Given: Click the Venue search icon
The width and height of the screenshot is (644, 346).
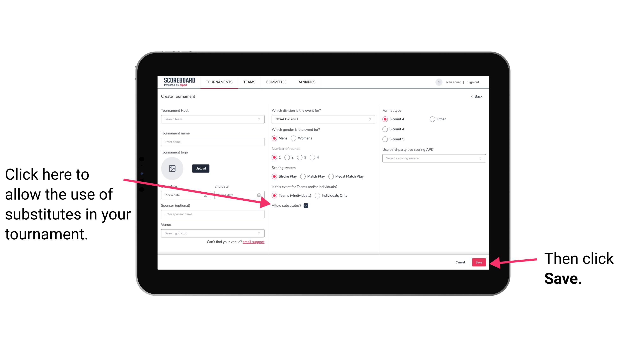Looking at the screenshot, I should (260, 233).
